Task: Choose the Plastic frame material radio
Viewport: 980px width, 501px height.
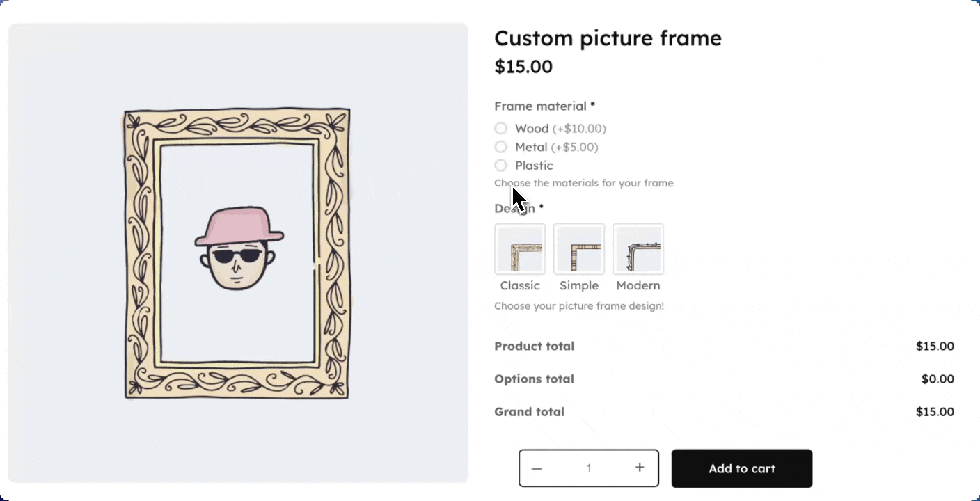Action: coord(500,166)
